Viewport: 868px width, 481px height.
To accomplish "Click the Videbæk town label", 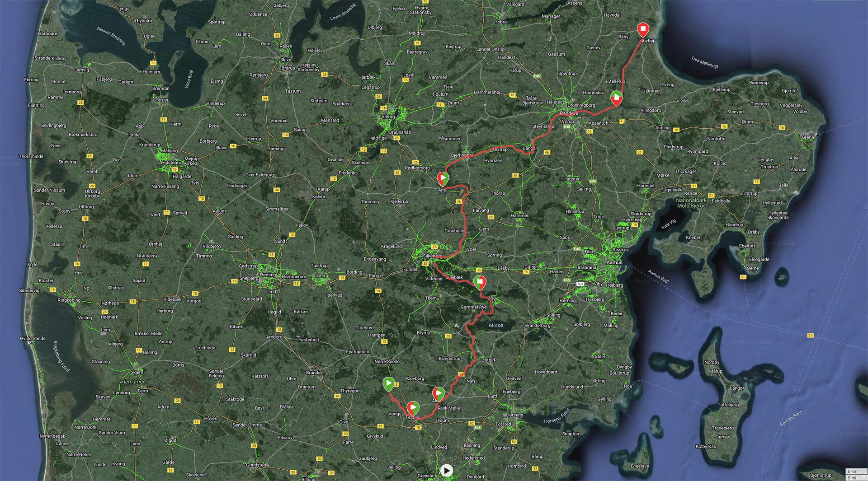I will coord(172,299).
